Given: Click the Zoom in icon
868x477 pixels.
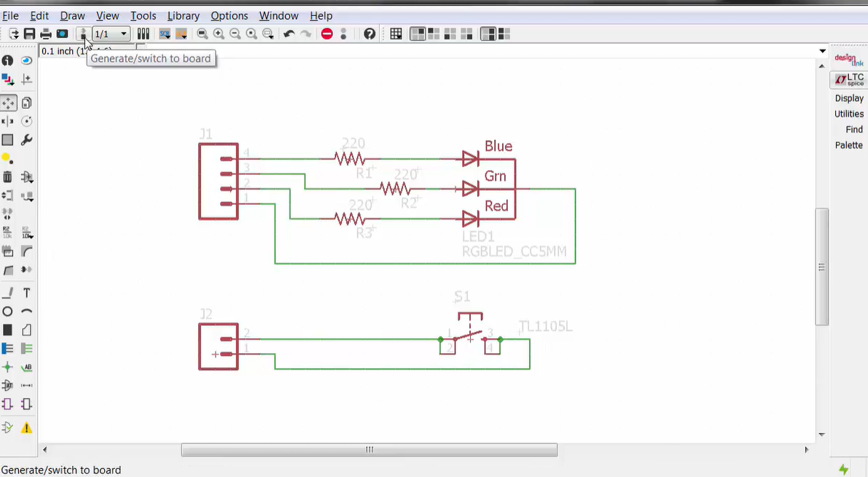Looking at the screenshot, I should click(219, 34).
